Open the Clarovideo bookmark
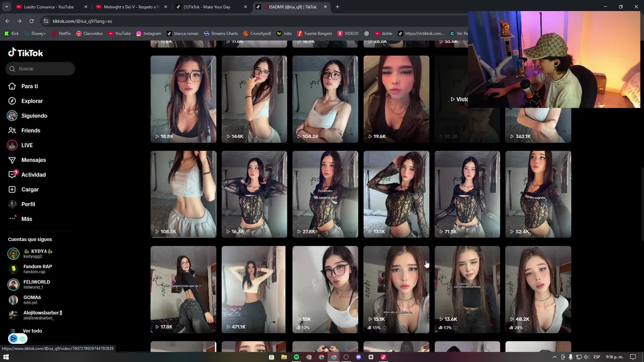644x362 pixels. pos(89,34)
